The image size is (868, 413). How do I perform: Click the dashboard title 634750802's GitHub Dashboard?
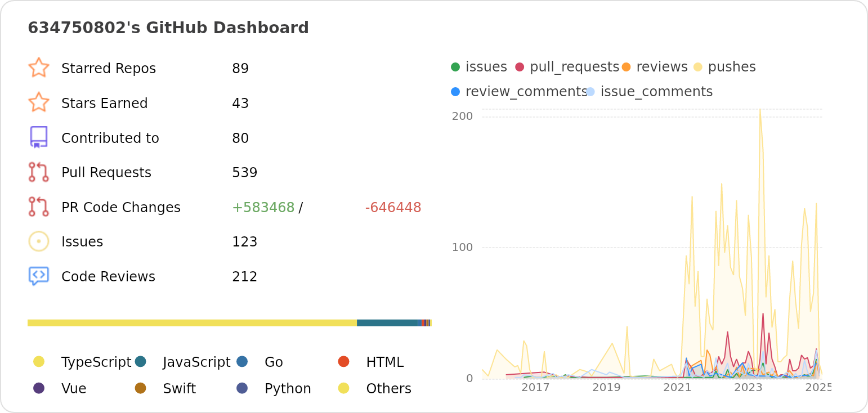click(x=168, y=28)
